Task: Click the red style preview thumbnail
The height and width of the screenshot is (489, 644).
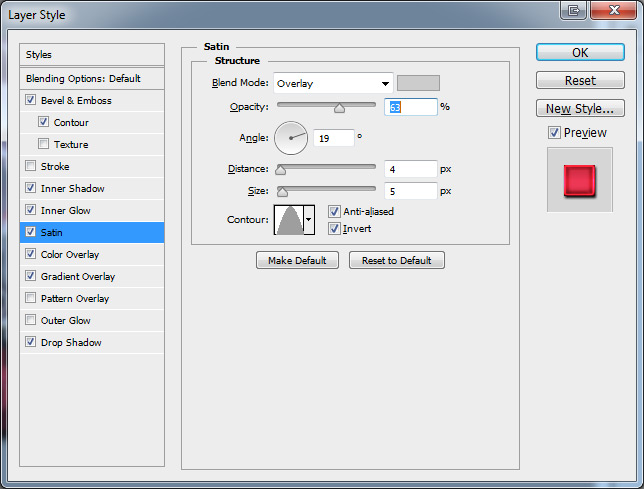Action: pyautogui.click(x=579, y=180)
